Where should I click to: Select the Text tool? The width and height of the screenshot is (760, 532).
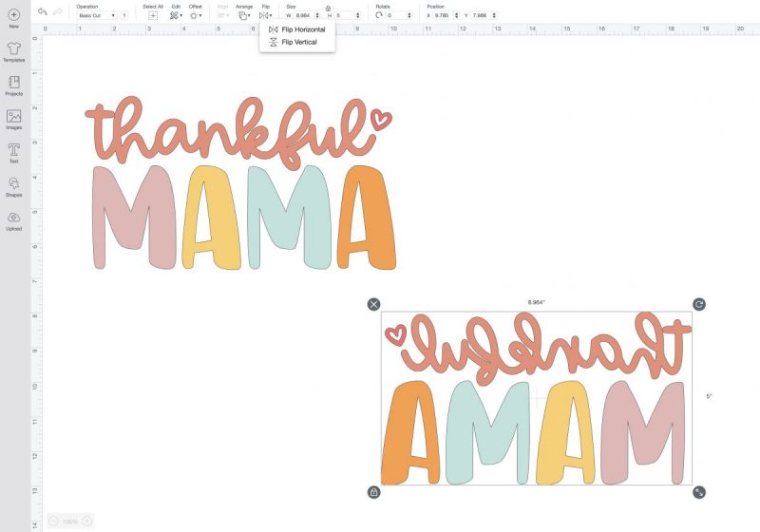point(13,153)
